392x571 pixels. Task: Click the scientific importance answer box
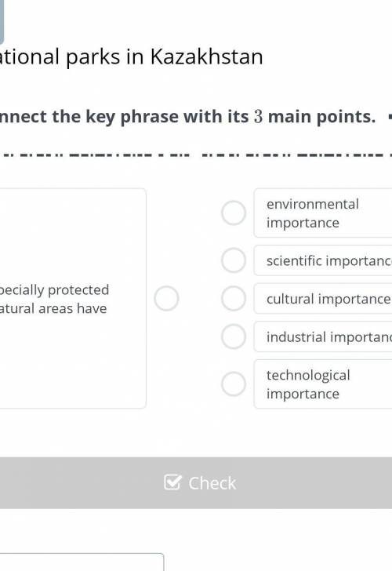click(x=323, y=260)
